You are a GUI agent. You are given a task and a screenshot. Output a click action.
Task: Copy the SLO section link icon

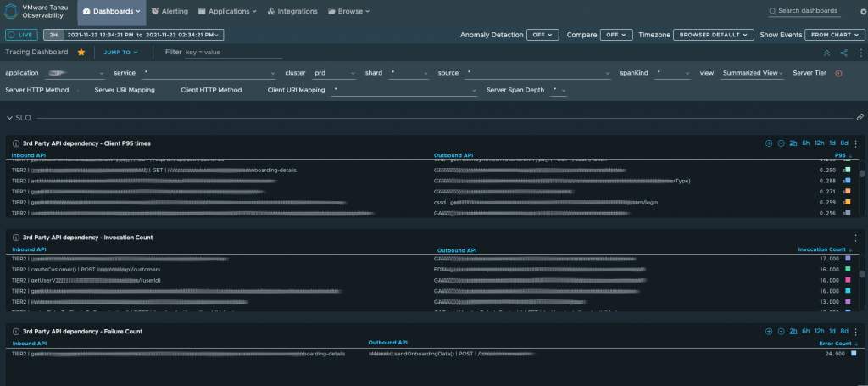[x=860, y=117]
